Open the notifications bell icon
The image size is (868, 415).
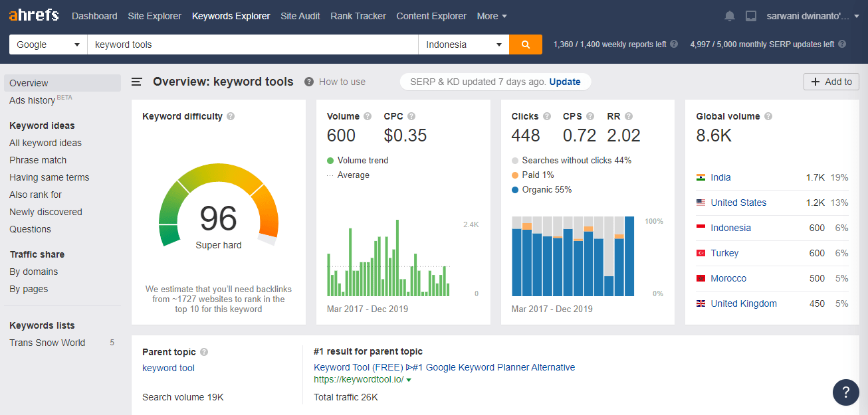[x=730, y=16]
